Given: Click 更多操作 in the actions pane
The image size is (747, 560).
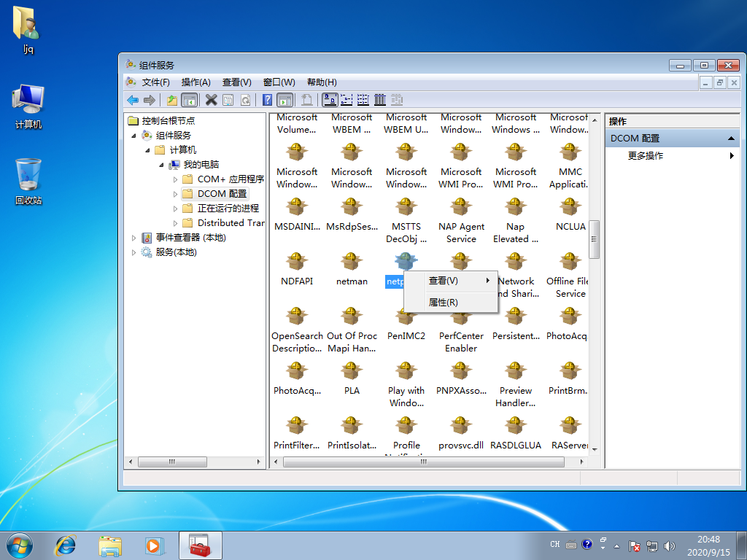Looking at the screenshot, I should 646,156.
